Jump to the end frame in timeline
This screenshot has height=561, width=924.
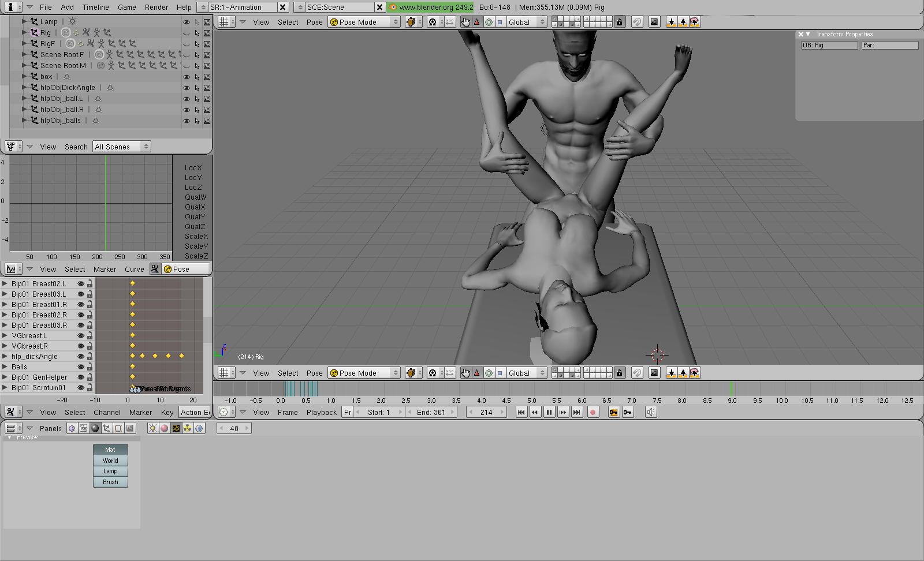tap(577, 412)
